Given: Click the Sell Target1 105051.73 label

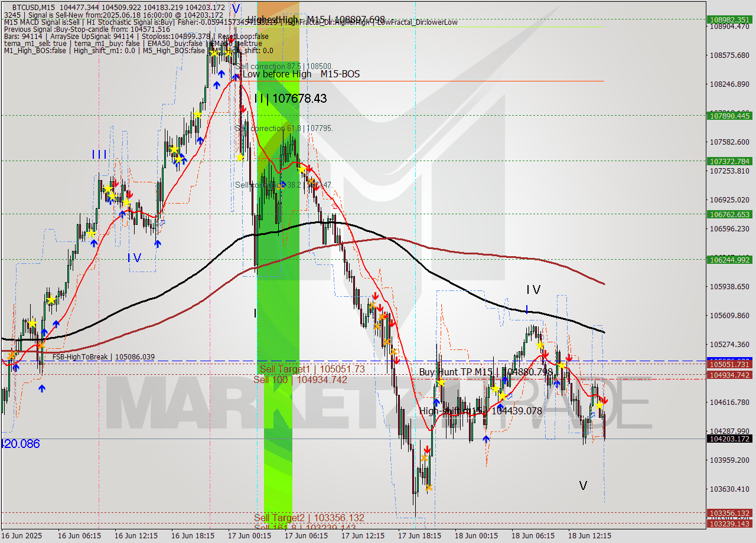Looking at the screenshot, I should point(313,369).
